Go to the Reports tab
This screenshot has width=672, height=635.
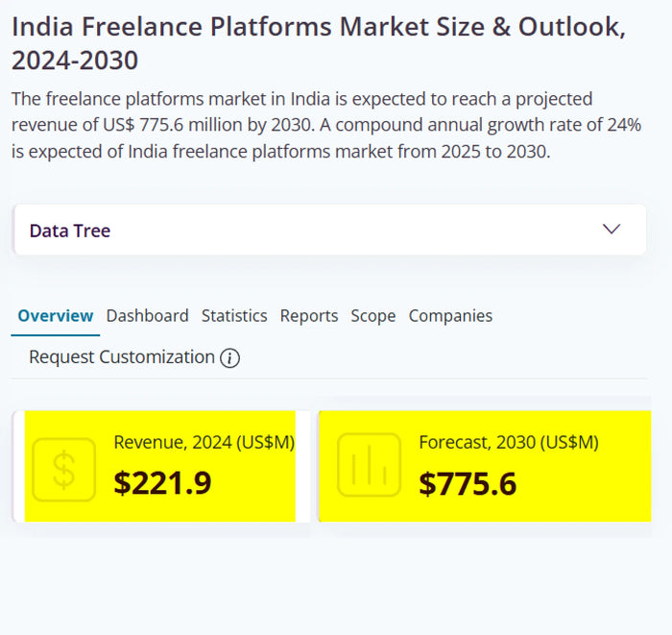click(309, 316)
